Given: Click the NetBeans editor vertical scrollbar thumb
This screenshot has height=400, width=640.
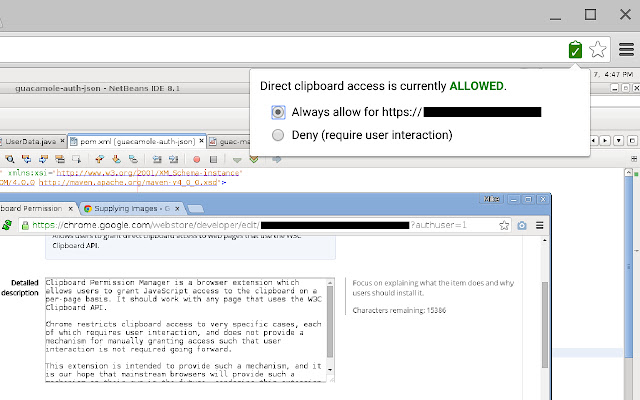Looking at the screenshot, I should pyautogui.click(x=629, y=266).
